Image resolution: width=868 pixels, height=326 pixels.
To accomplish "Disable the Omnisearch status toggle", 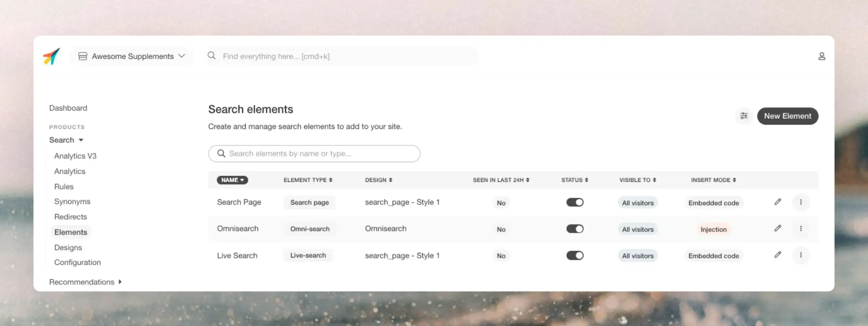I will pyautogui.click(x=575, y=229).
